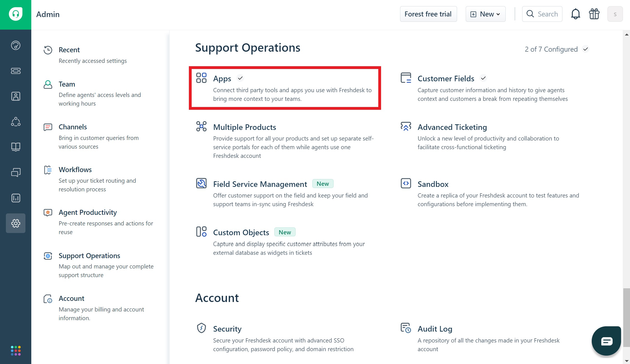
Task: Expand the New dropdown button
Action: click(486, 14)
